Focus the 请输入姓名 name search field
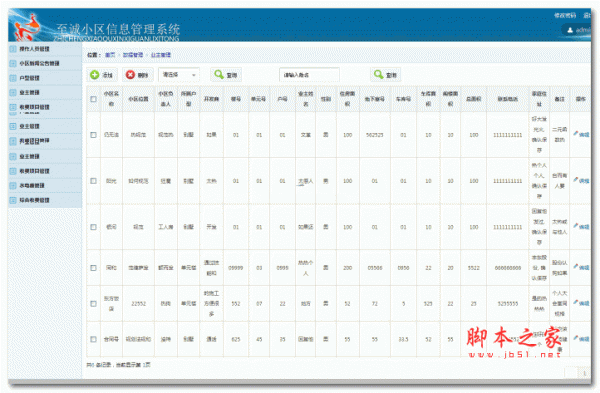The height and width of the screenshot is (393, 600). coord(309,75)
